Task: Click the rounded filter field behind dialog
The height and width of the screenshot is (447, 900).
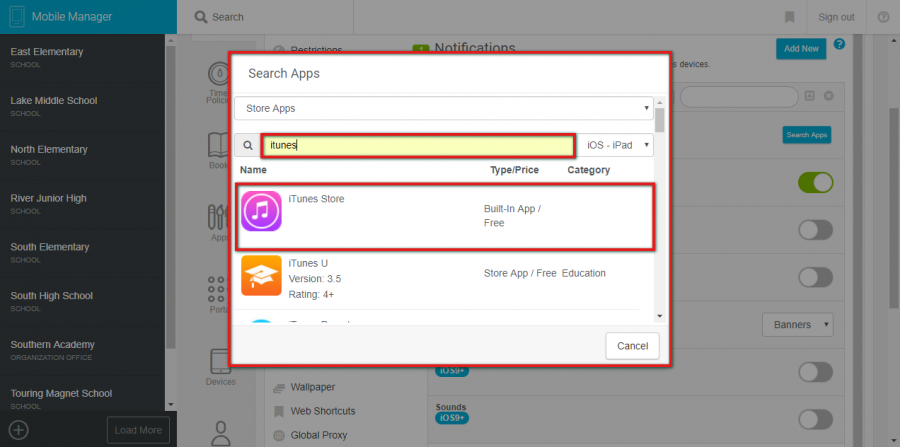Action: [x=739, y=97]
